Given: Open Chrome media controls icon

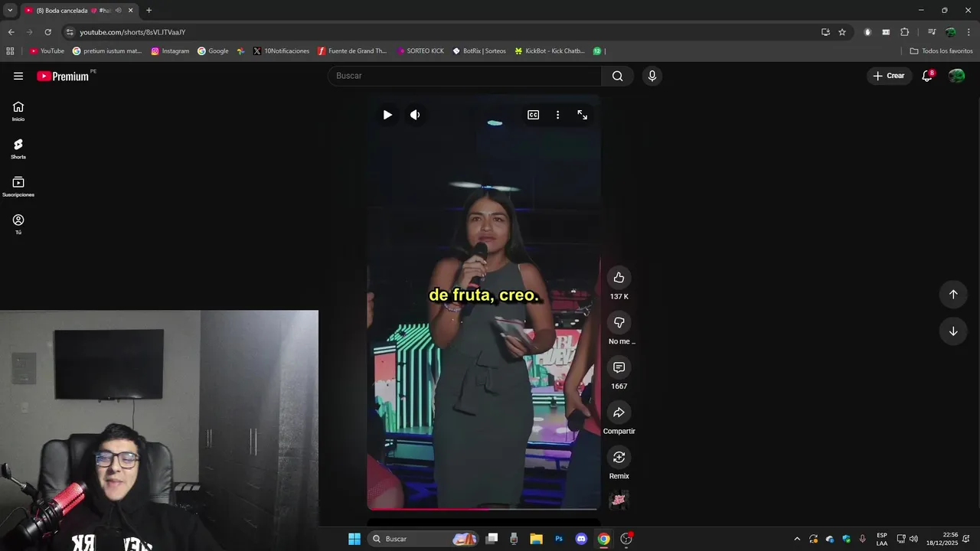Looking at the screenshot, I should (932, 32).
